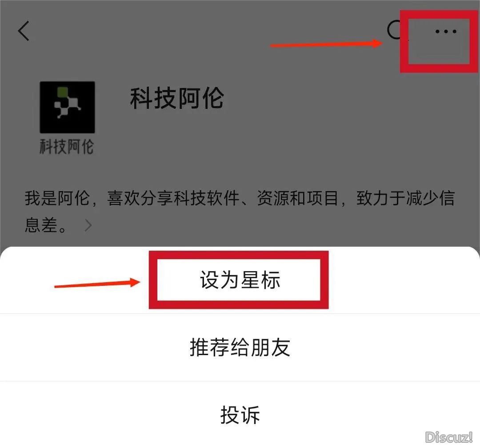The height and width of the screenshot is (448, 480).
Task: Open the three-dot more options menu
Action: tap(446, 31)
